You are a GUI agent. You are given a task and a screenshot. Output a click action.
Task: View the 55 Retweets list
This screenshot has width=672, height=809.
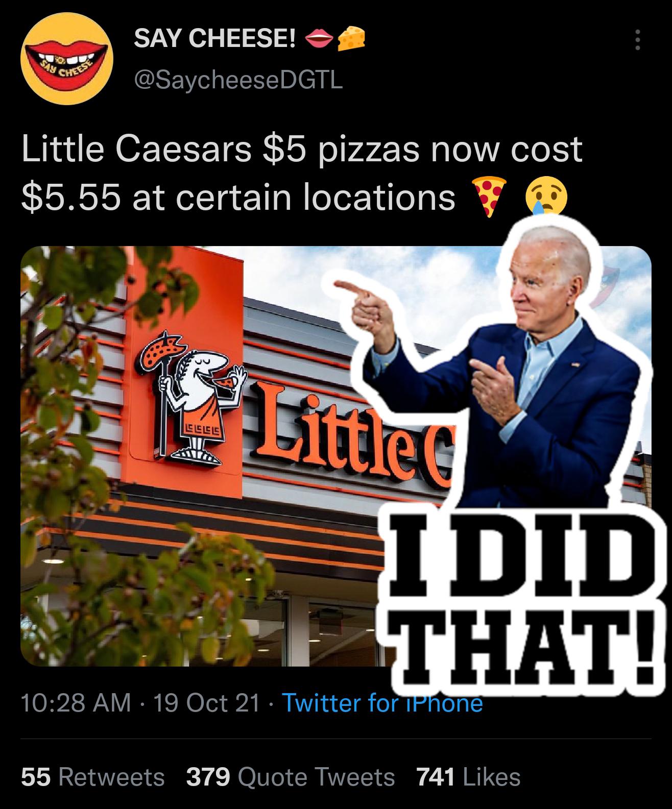[93, 777]
